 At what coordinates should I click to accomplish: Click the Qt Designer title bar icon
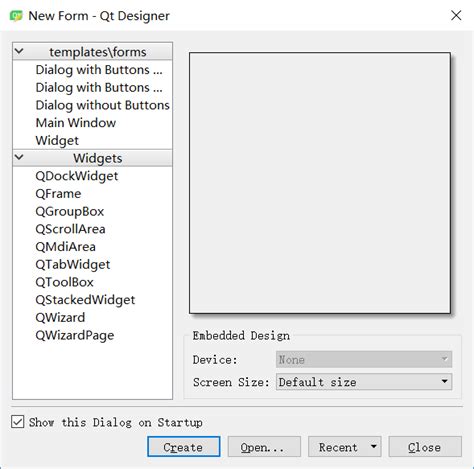pyautogui.click(x=16, y=16)
